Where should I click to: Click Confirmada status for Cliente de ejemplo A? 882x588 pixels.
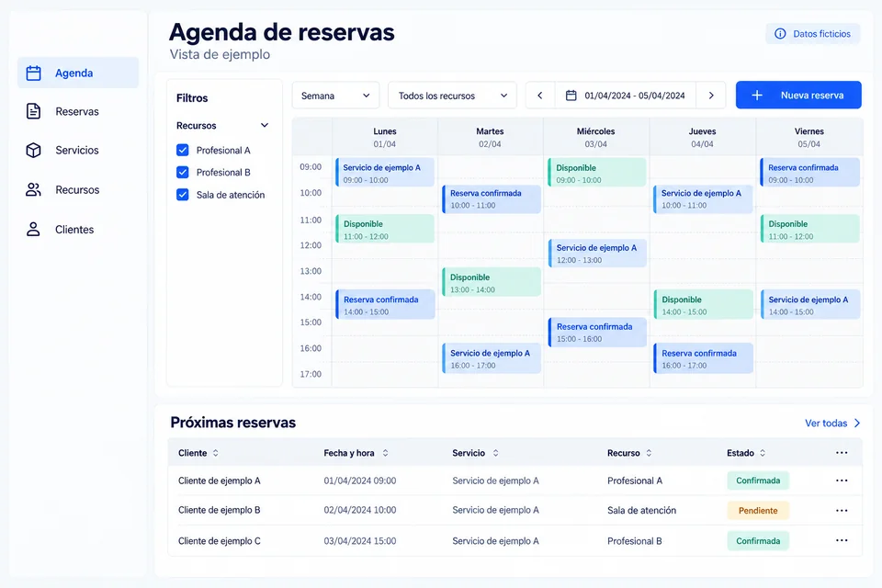tap(758, 481)
